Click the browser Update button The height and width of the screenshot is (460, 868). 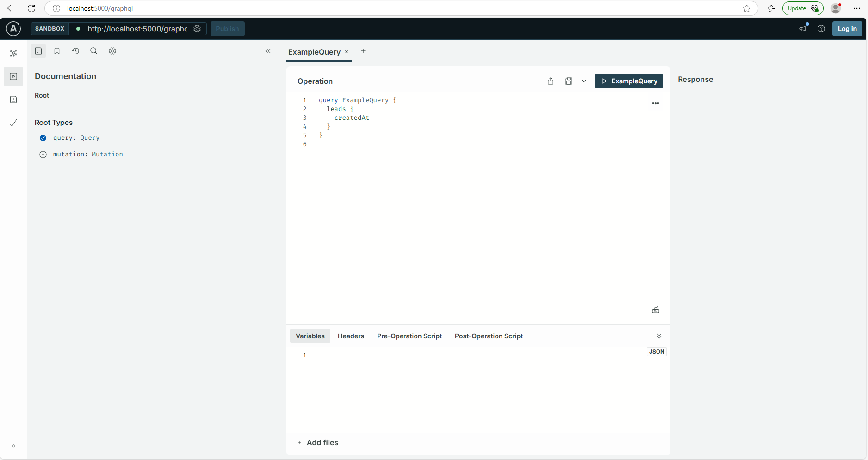pos(803,8)
